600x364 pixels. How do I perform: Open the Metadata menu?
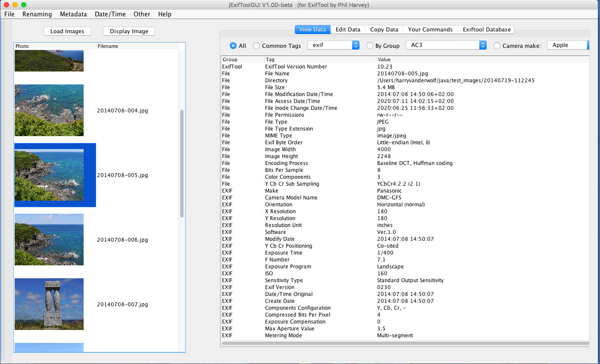pos(73,14)
